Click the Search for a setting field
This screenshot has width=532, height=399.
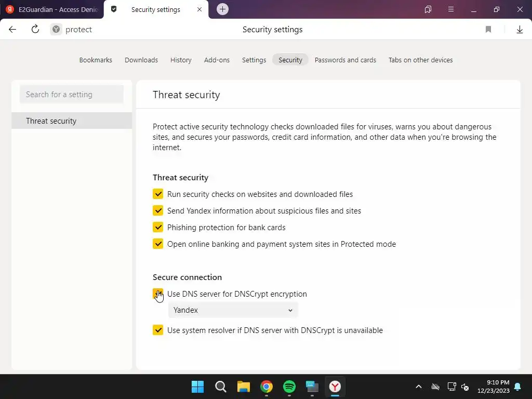[x=72, y=95]
